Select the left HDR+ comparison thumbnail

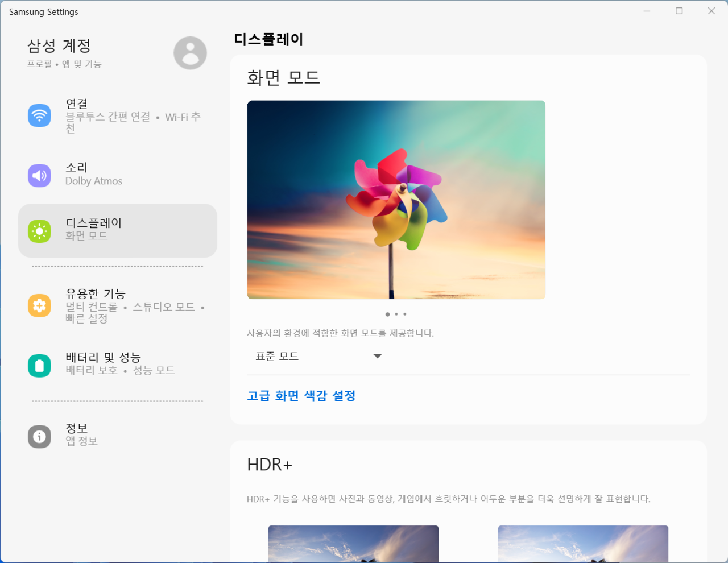coord(353,544)
